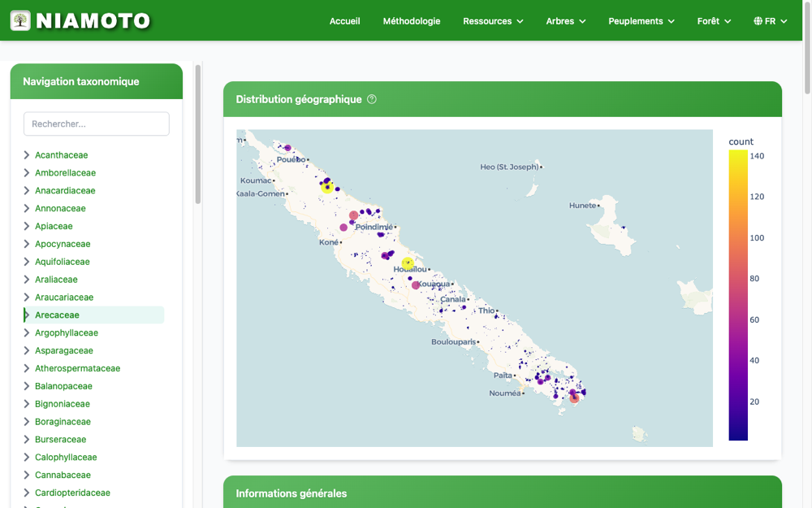Expand the Araucariaceae family chevron
This screenshot has height=508, width=812.
[x=27, y=297]
